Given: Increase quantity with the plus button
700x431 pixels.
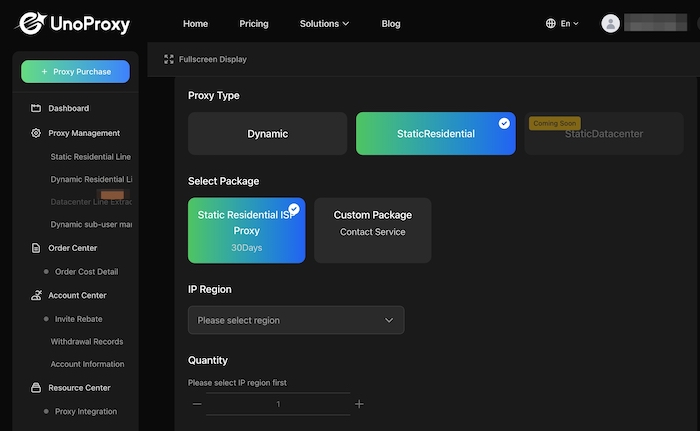Looking at the screenshot, I should [x=359, y=404].
